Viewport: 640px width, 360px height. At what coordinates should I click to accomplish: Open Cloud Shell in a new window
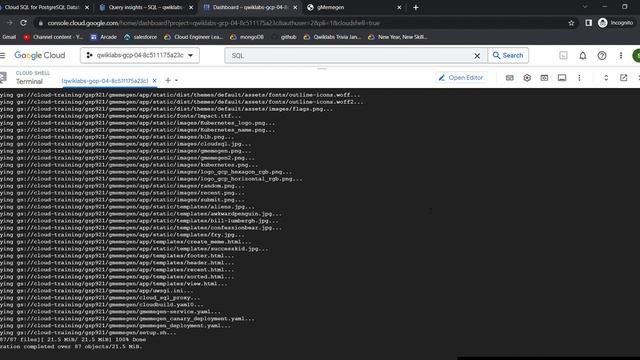(x=623, y=78)
